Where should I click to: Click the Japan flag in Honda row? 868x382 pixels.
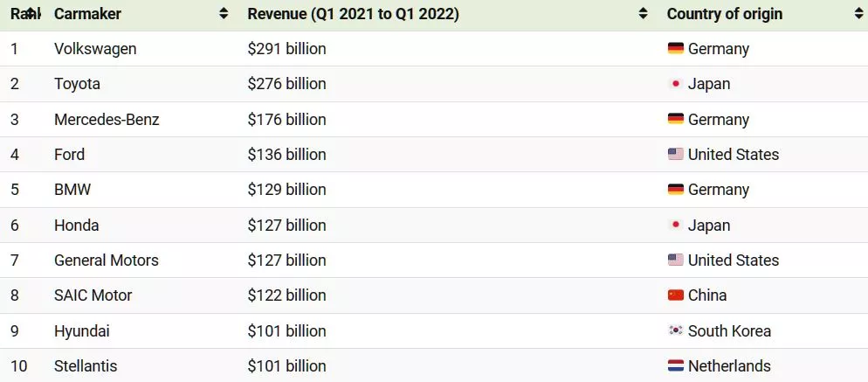pos(675,226)
